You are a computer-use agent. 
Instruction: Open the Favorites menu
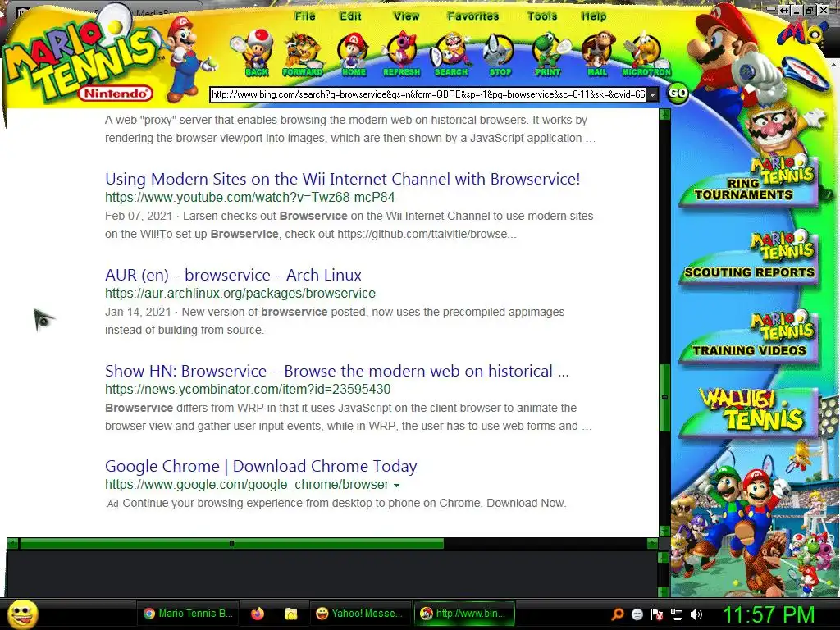[x=473, y=16]
